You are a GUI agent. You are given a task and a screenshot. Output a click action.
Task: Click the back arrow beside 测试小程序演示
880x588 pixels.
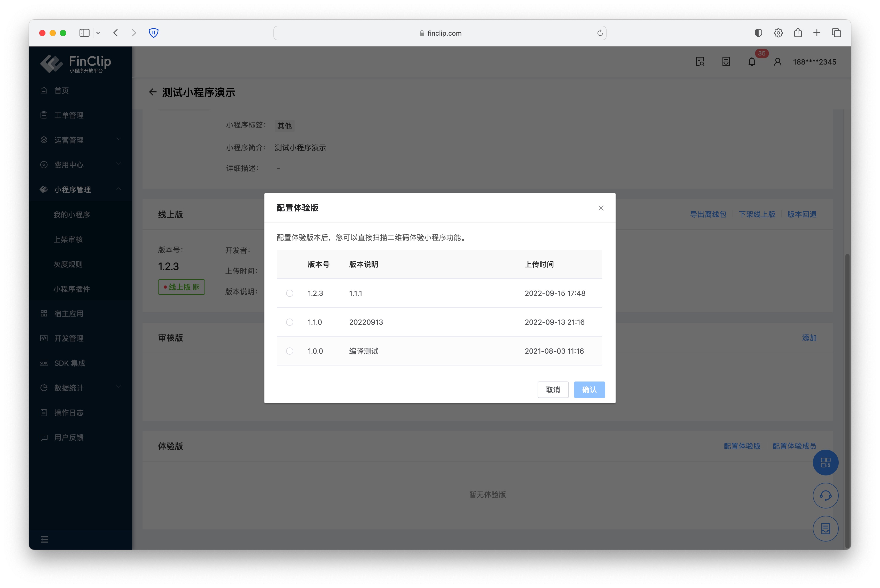(152, 92)
